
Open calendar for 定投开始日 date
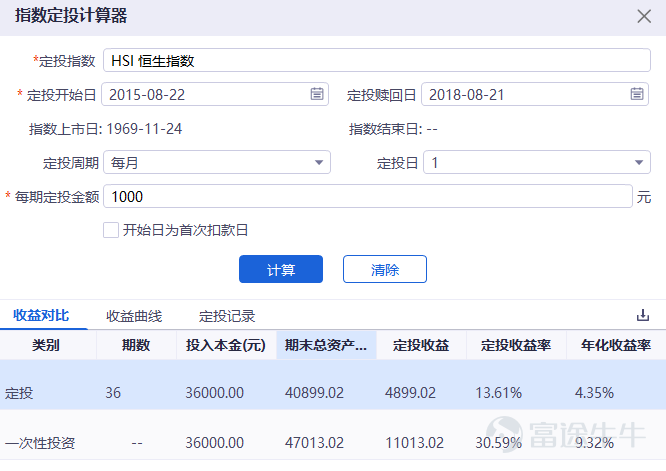(317, 94)
